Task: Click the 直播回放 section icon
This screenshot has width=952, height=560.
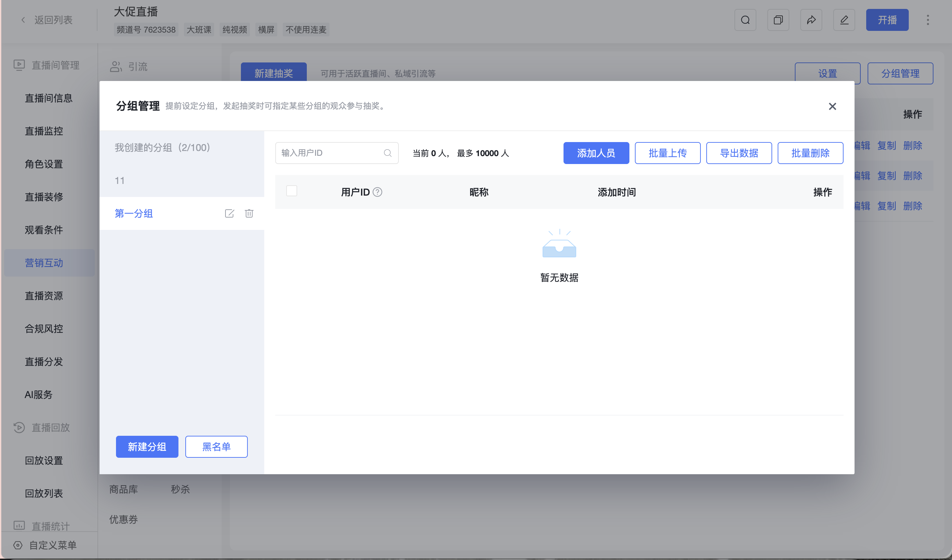Action: [x=19, y=428]
